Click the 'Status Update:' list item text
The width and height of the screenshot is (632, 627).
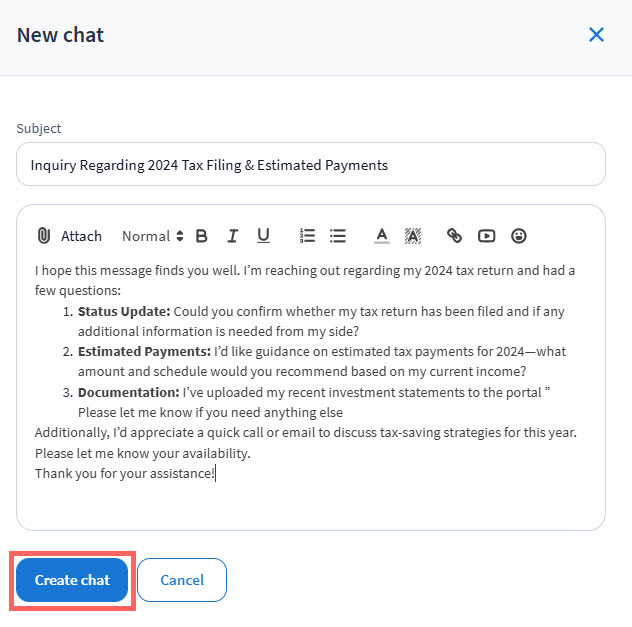(x=124, y=311)
